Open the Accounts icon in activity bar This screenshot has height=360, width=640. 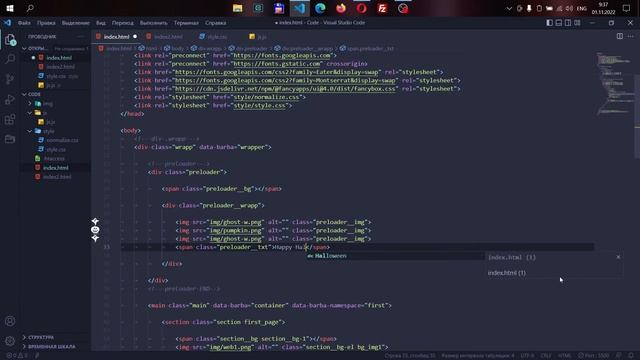coord(10,321)
